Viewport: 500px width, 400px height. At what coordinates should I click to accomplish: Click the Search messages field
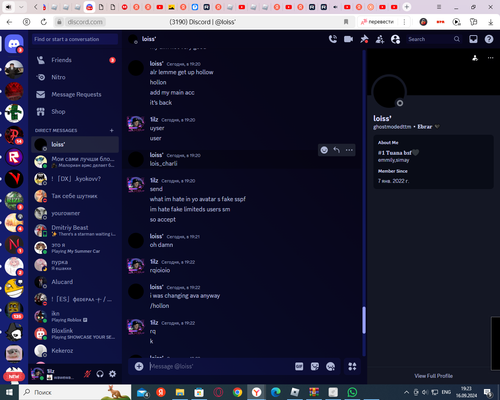click(433, 39)
